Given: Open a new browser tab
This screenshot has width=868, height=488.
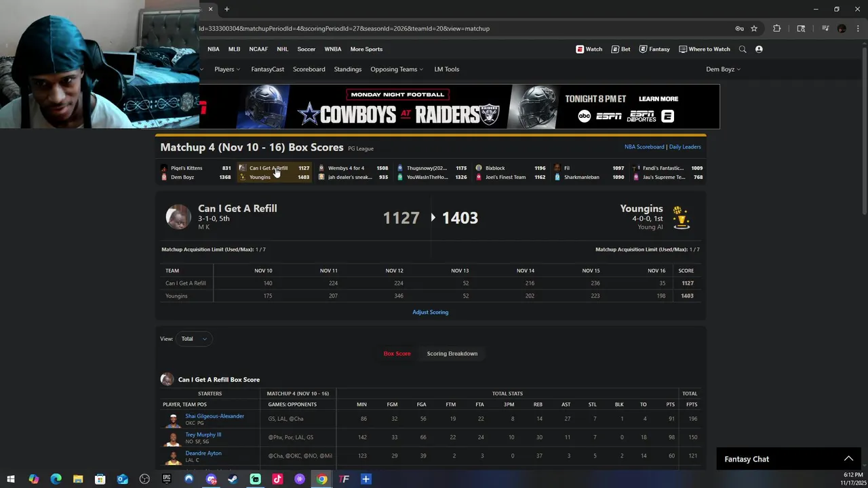Looking at the screenshot, I should pos(226,9).
